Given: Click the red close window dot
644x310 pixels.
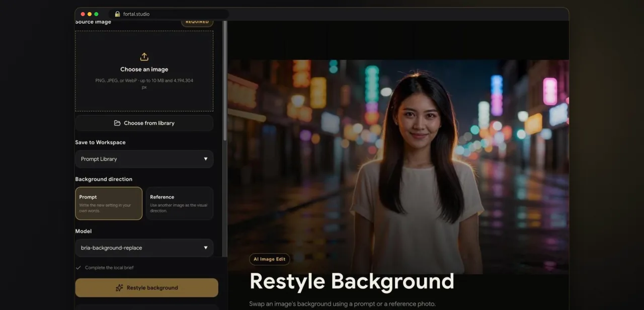Looking at the screenshot, I should pyautogui.click(x=83, y=14).
